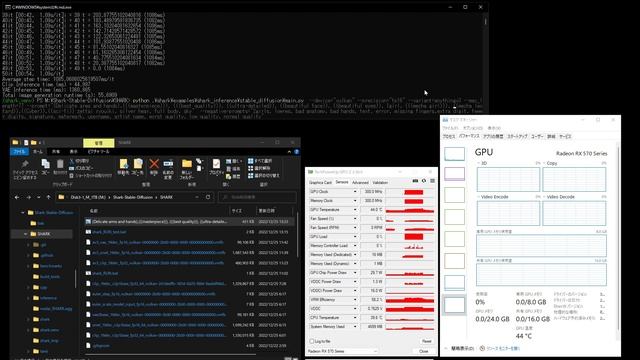
Task: Open the Resource Monitor link
Action: click(503, 348)
